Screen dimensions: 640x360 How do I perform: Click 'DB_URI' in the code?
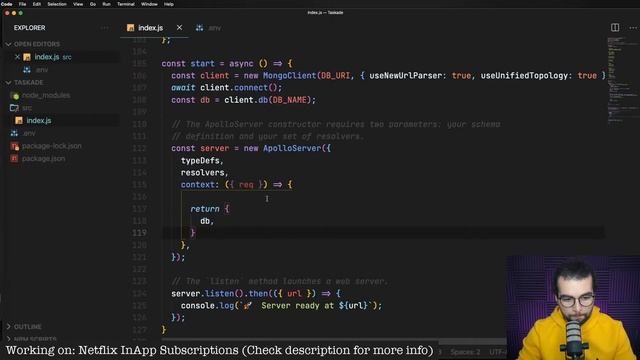click(x=335, y=76)
